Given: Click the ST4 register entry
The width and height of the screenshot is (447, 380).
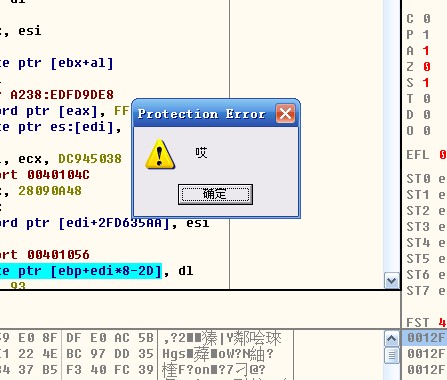Looking at the screenshot, I should pos(426,243).
